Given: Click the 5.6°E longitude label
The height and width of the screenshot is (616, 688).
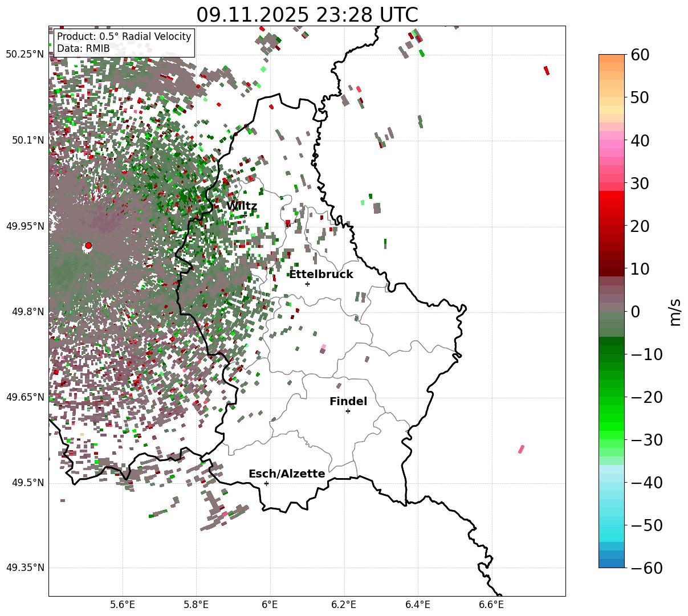Looking at the screenshot, I should point(123,605).
